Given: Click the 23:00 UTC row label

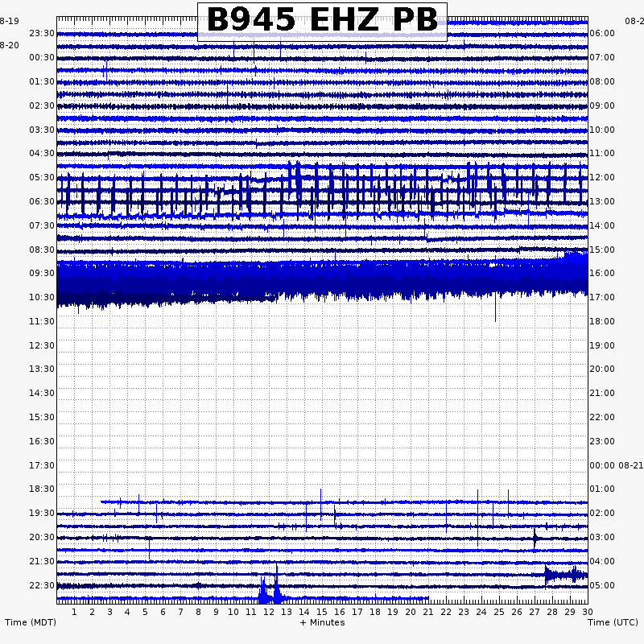Looking at the screenshot, I should point(602,441).
